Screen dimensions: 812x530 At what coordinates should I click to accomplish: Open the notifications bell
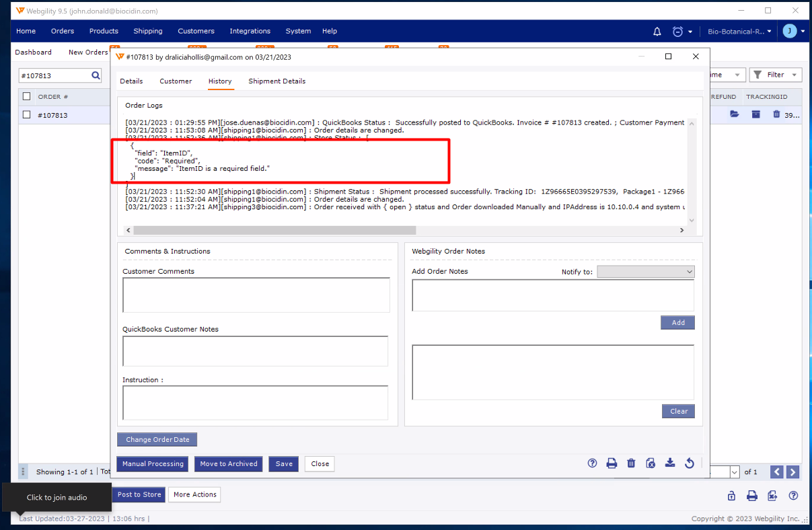tap(657, 32)
